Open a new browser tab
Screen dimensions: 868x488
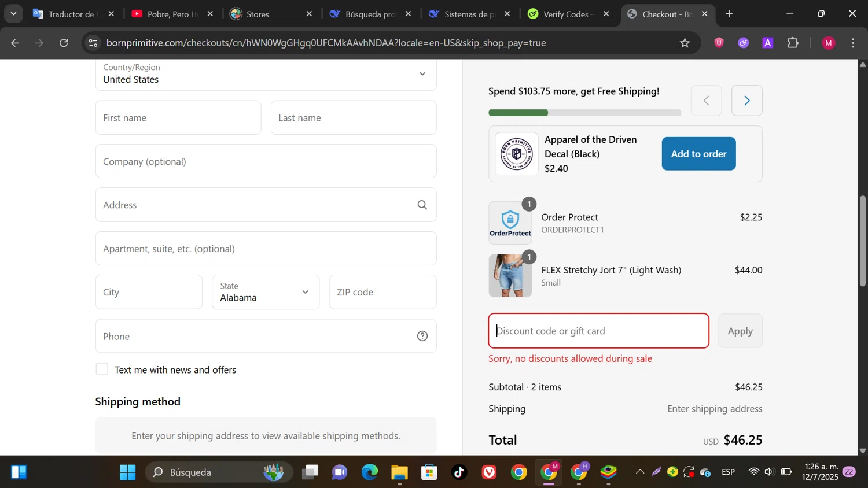coord(729,14)
